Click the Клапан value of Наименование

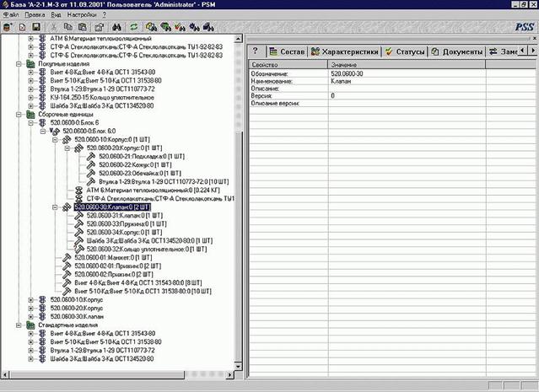(x=341, y=82)
